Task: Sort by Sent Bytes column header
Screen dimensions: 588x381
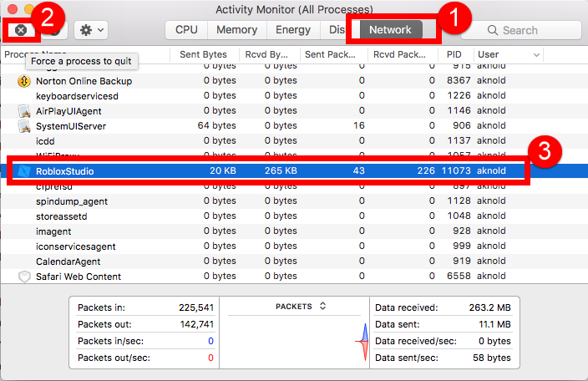Action: (x=202, y=54)
